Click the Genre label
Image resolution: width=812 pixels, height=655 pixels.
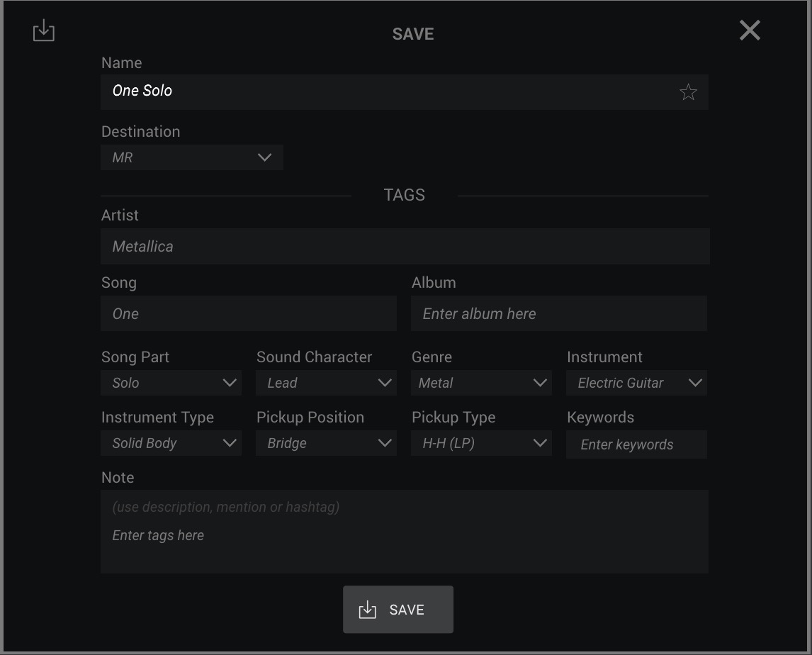pyautogui.click(x=432, y=357)
